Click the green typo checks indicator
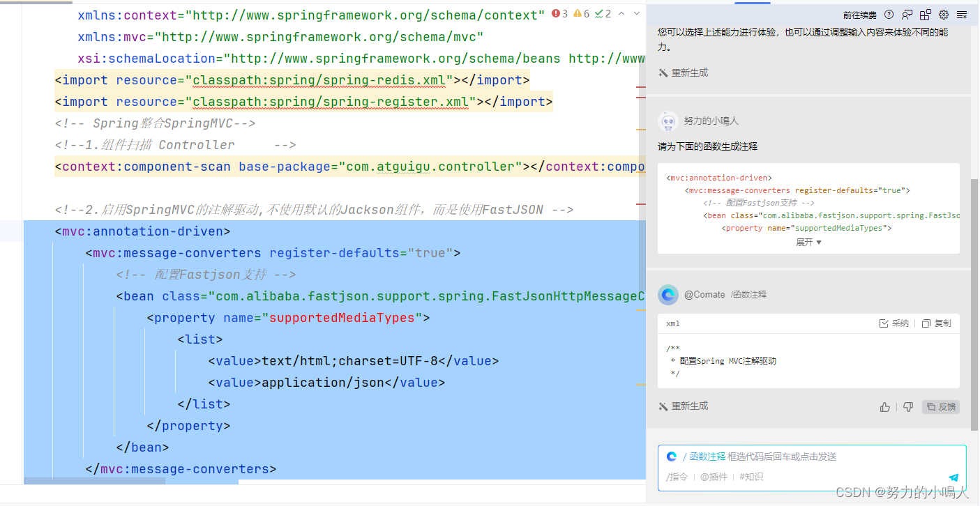This screenshot has height=506, width=980. (603, 14)
